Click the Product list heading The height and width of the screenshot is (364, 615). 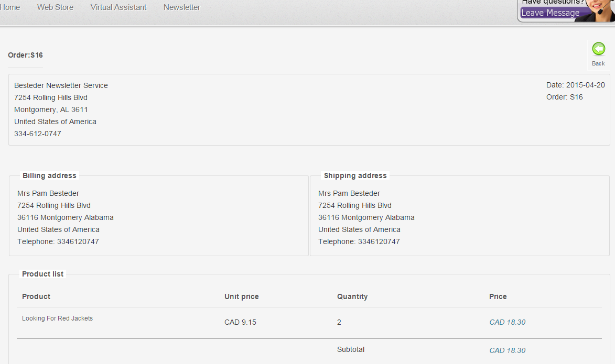pos(43,274)
